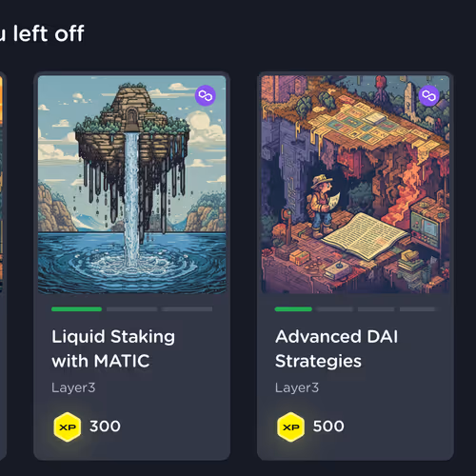Open the Liquid Staking with MATIC quest title
This screenshot has height=476, width=476.
point(113,348)
